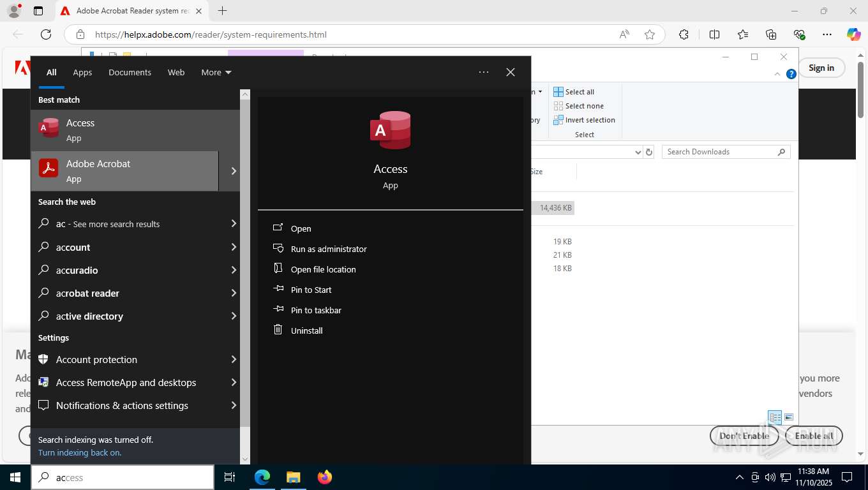The height and width of the screenshot is (490, 868).
Task: Open Notifications & actions settings
Action: pos(128,405)
